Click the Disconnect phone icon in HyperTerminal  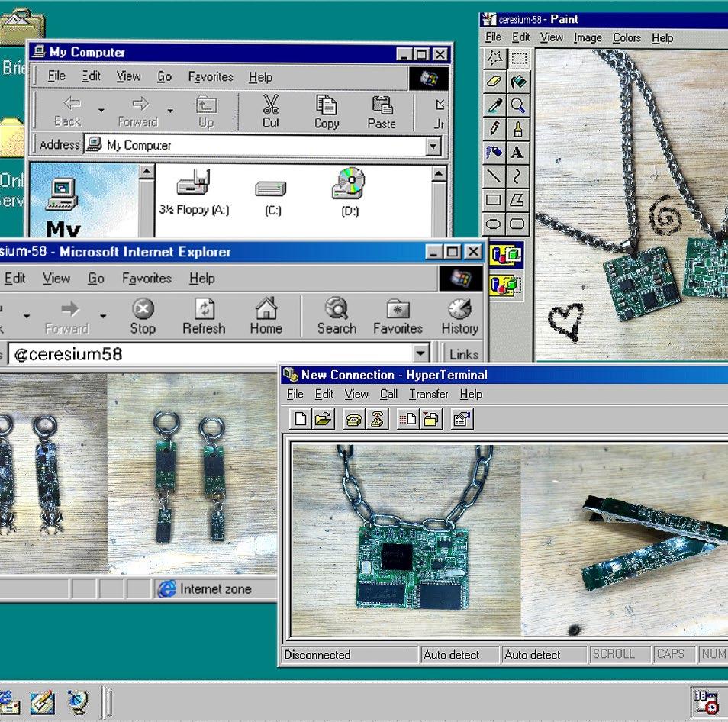point(377,419)
